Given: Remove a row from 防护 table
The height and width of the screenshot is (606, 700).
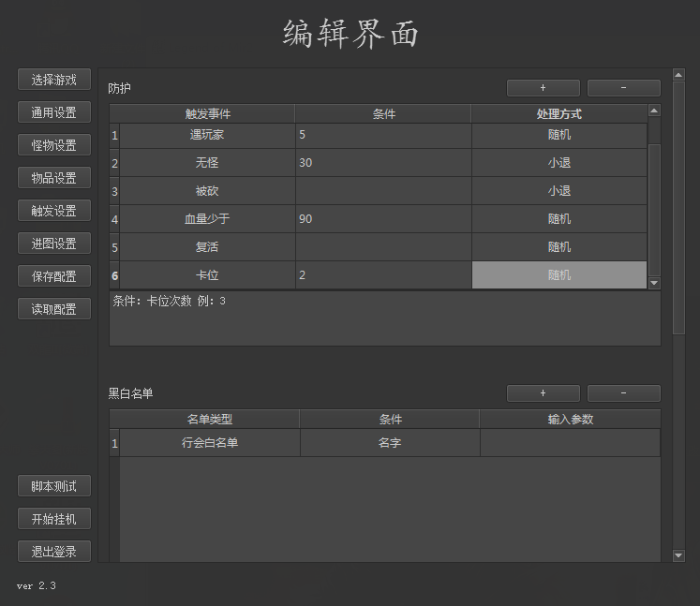Looking at the screenshot, I should click(624, 88).
